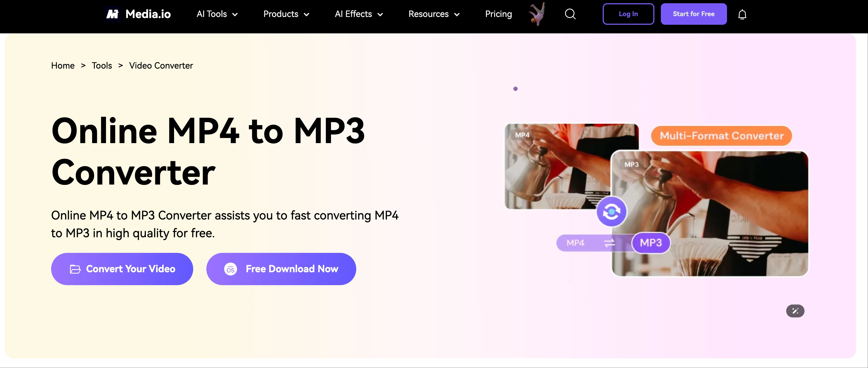This screenshot has width=868, height=368.
Task: Click the Start for Free button
Action: tap(693, 14)
